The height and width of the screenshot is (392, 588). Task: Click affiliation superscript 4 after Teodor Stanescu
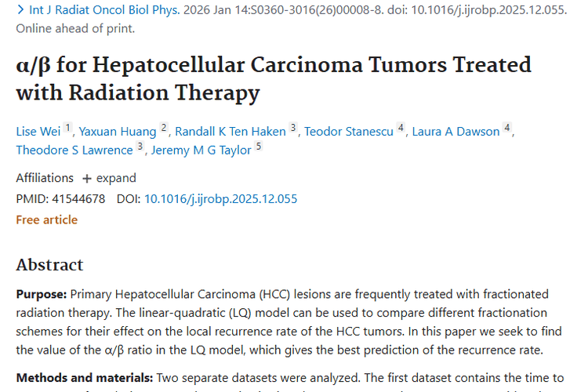click(401, 127)
